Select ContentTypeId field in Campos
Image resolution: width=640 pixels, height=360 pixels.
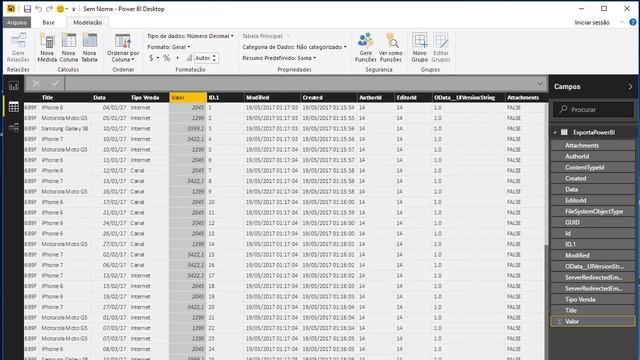pos(593,167)
